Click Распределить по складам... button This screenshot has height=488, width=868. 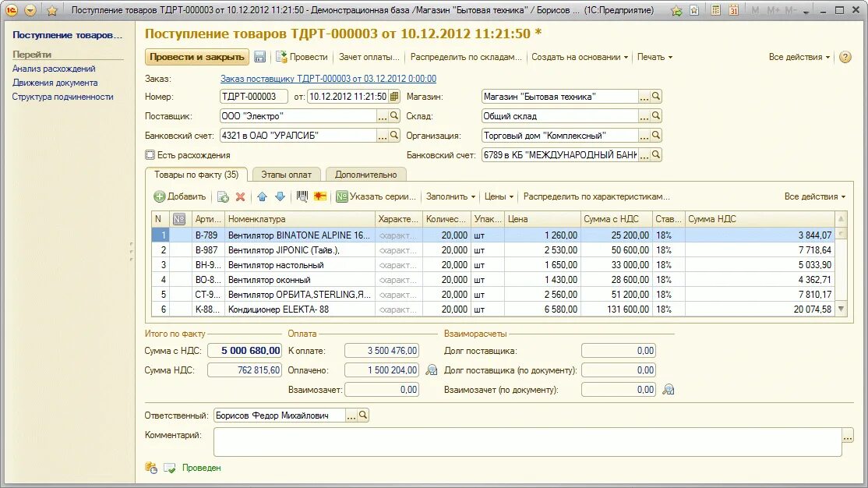tap(465, 57)
